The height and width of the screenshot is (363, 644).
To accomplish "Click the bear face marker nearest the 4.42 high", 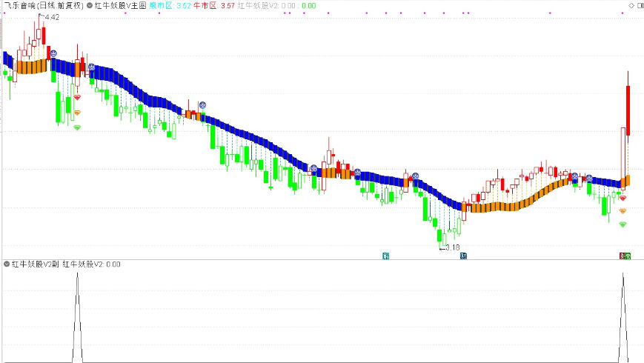I will pos(53,53).
